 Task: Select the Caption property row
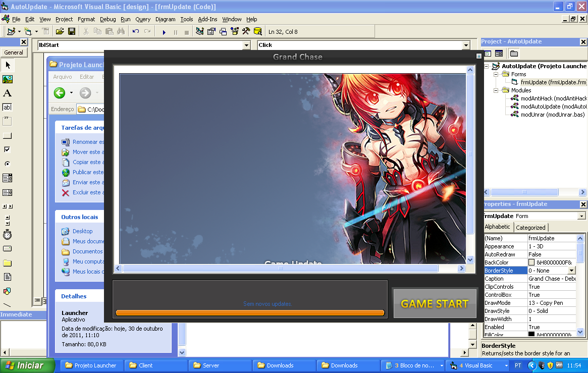coord(530,279)
